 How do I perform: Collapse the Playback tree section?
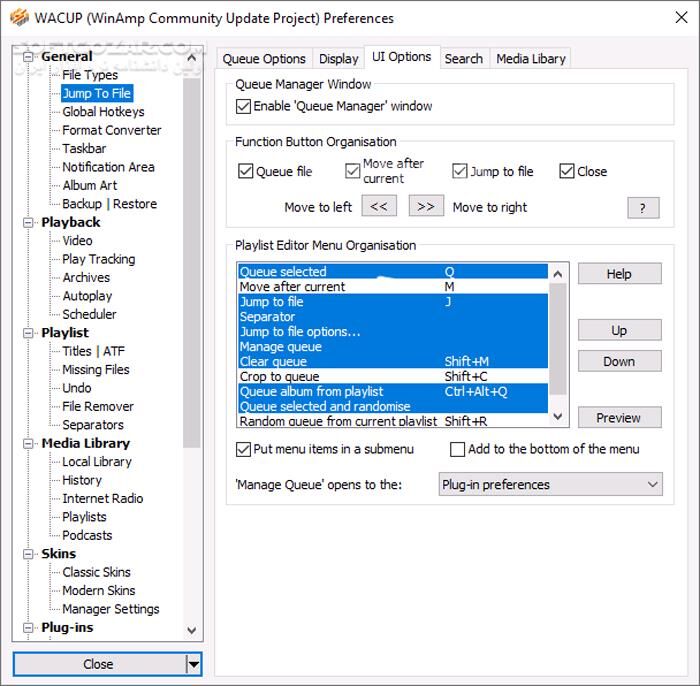tap(29, 222)
